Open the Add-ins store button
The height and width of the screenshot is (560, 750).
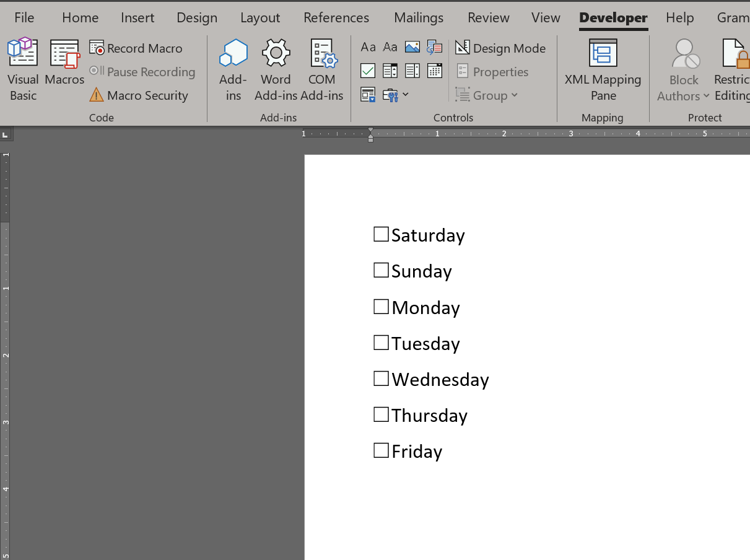(x=233, y=69)
